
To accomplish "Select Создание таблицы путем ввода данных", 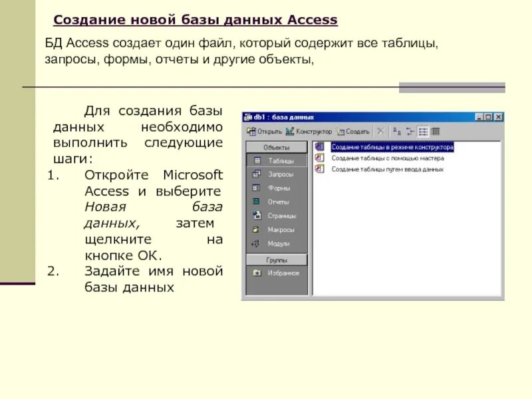I will [x=387, y=170].
